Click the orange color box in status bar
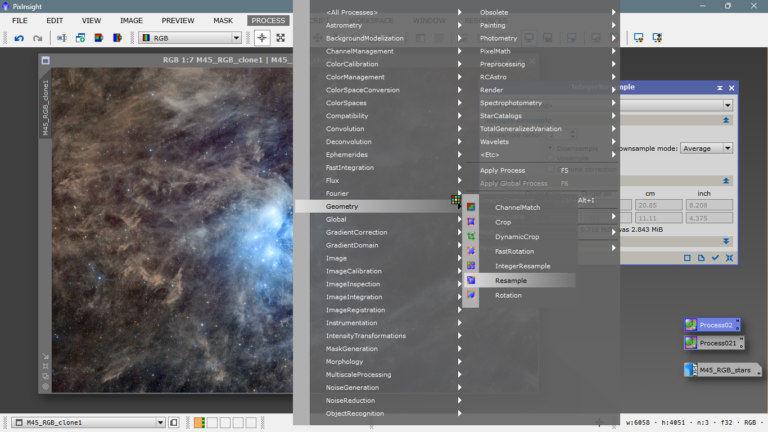The width and height of the screenshot is (768, 432). click(199, 423)
